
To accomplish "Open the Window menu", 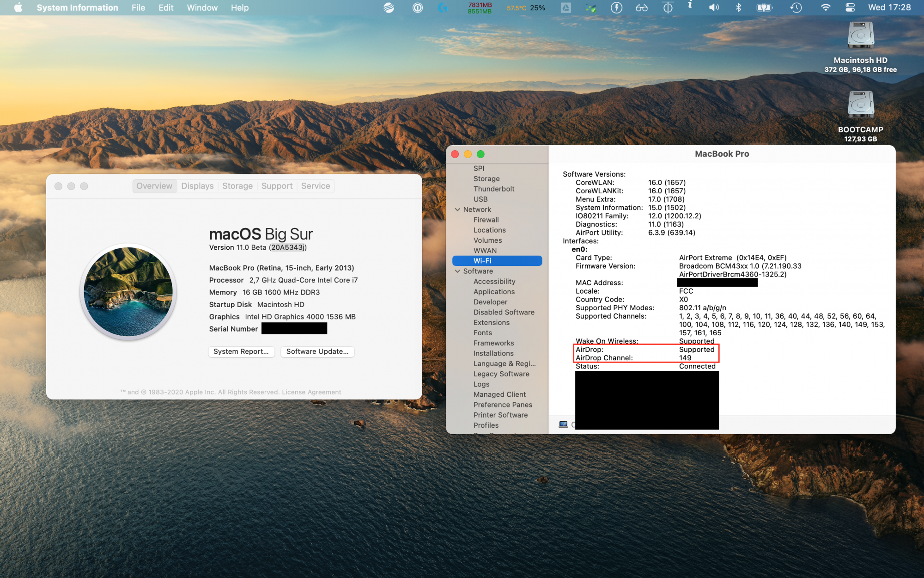I will (202, 7).
